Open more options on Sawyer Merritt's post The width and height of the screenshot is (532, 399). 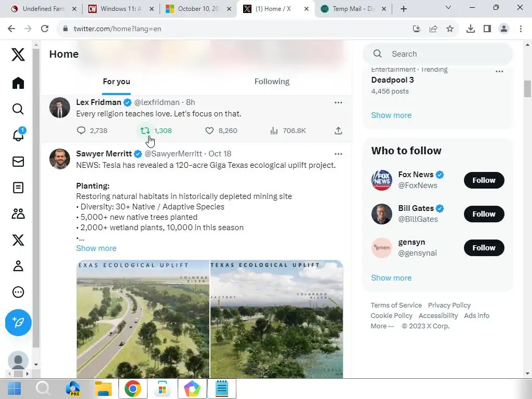[338, 154]
